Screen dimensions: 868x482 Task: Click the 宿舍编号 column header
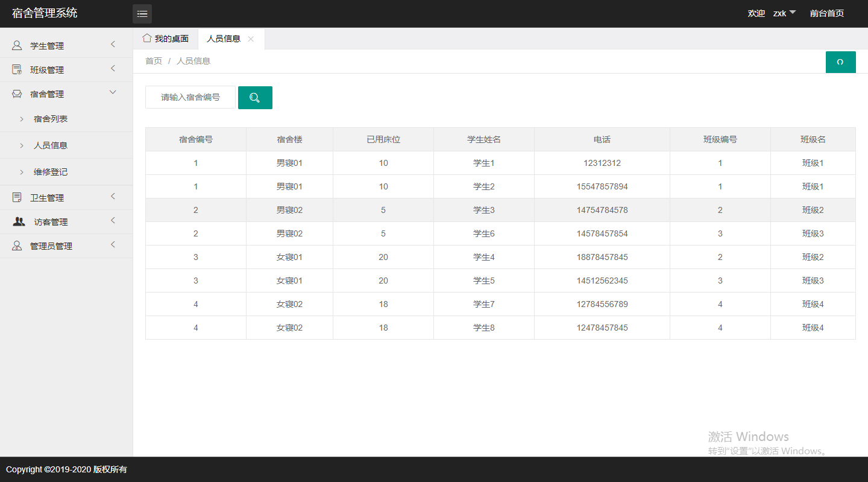[x=196, y=139]
